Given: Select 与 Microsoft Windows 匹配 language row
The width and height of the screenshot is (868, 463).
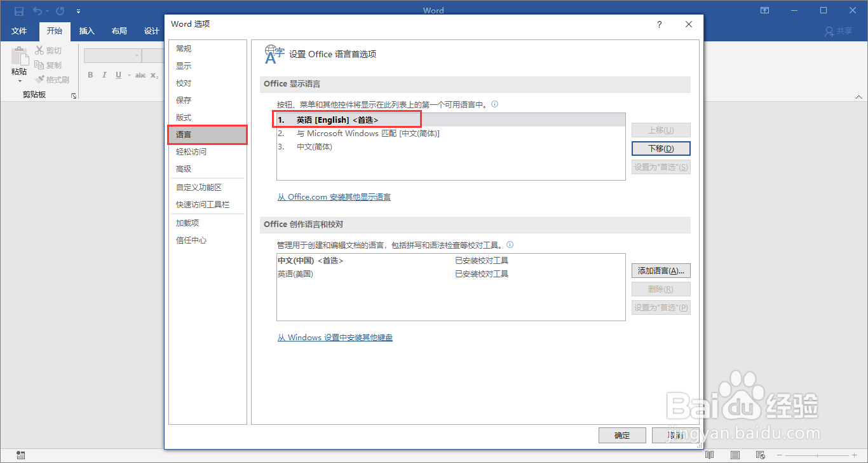Looking at the screenshot, I should pos(451,134).
